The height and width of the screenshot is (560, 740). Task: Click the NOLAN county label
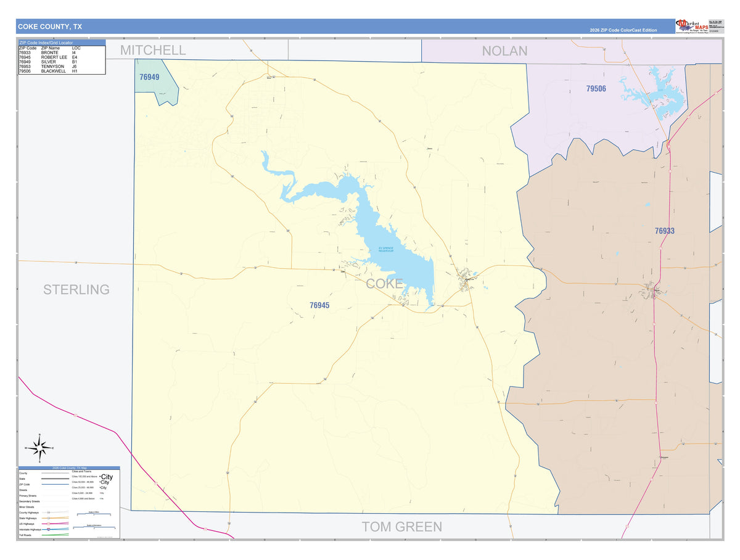(x=504, y=51)
